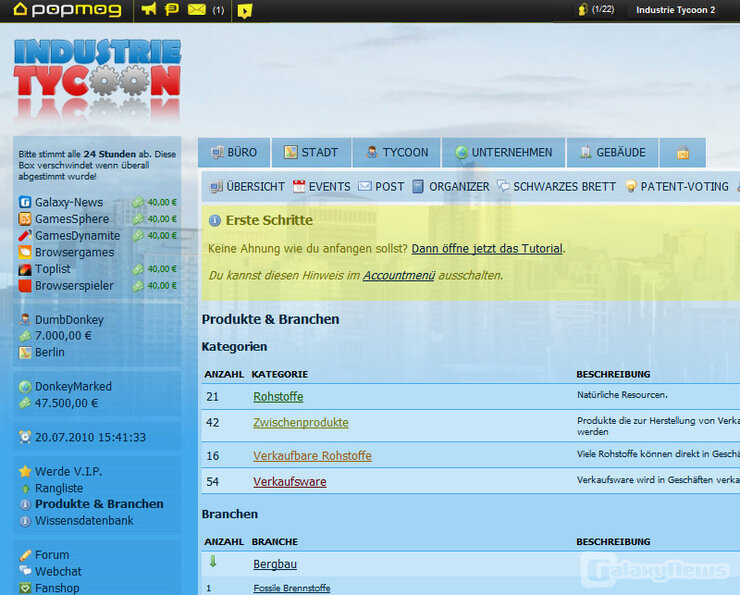The image size is (740, 595).
Task: Click the Events calendar icon
Action: [x=299, y=186]
